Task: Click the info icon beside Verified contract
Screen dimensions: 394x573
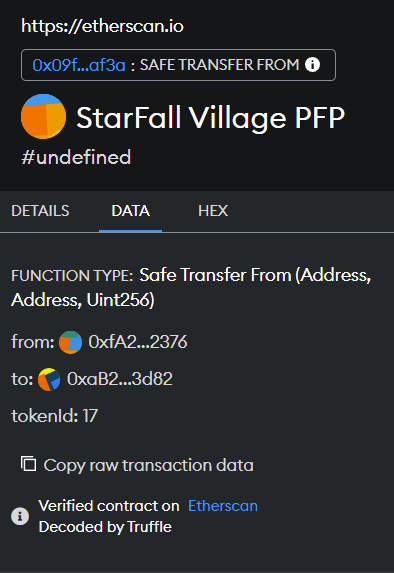Action: pos(20,516)
